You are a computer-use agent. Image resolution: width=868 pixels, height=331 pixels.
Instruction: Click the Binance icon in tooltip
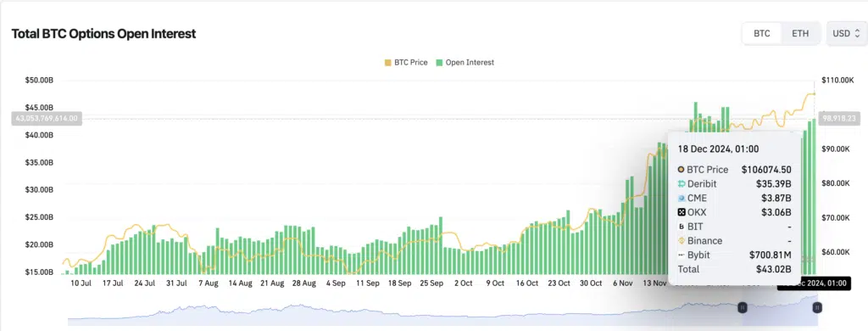tap(682, 241)
